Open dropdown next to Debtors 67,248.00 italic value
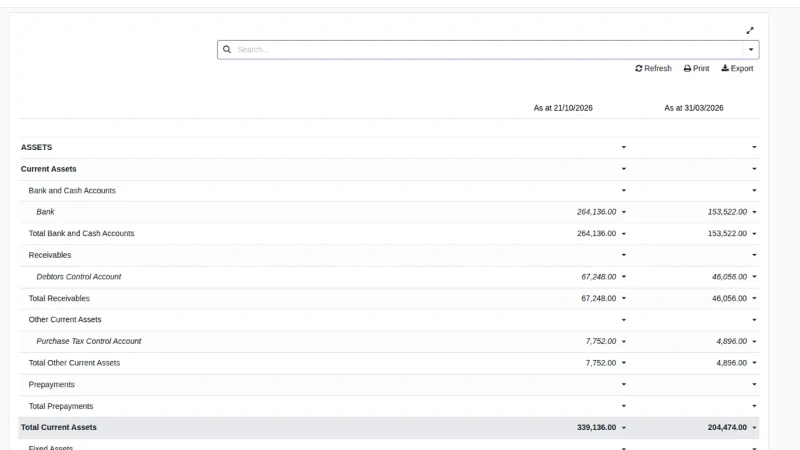Screen dimensions: 800x450 point(623,277)
